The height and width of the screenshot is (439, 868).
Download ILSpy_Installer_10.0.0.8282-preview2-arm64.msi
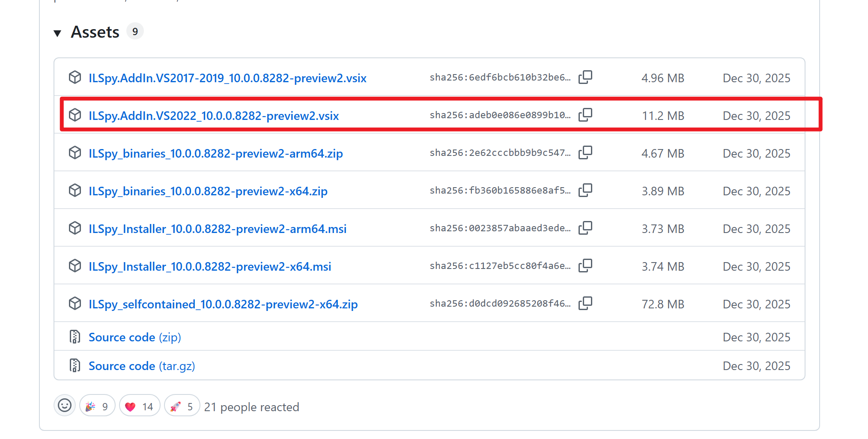(218, 229)
